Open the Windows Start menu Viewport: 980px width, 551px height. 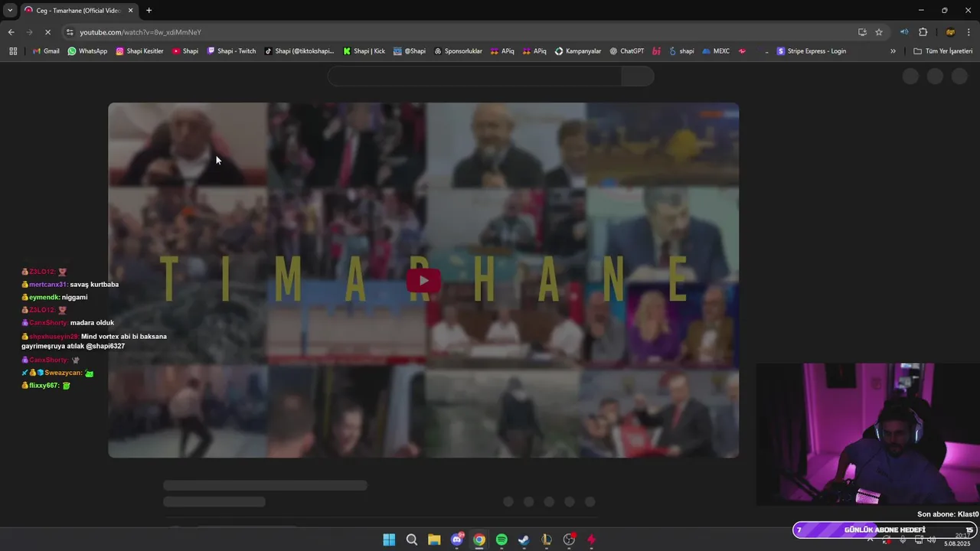(x=389, y=540)
